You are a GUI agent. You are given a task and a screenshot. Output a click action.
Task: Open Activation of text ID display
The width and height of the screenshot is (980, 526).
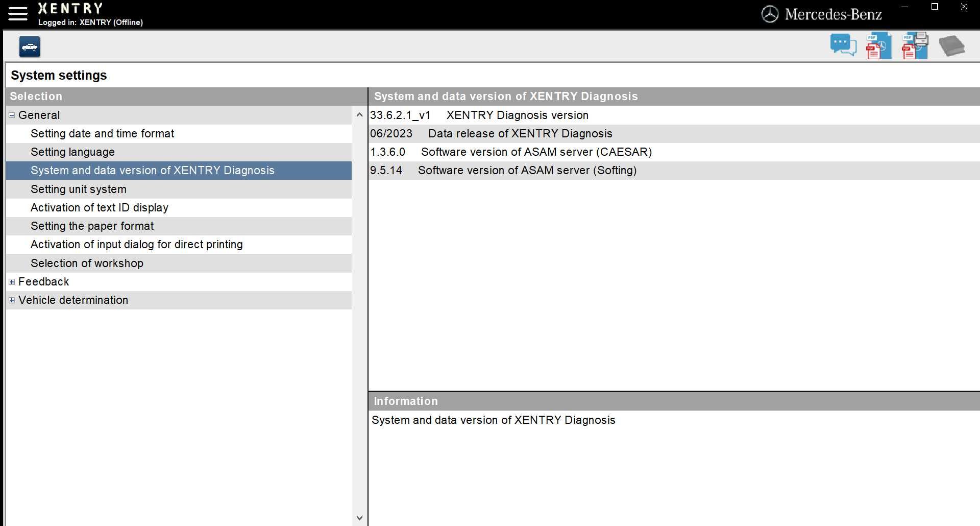[179, 208]
